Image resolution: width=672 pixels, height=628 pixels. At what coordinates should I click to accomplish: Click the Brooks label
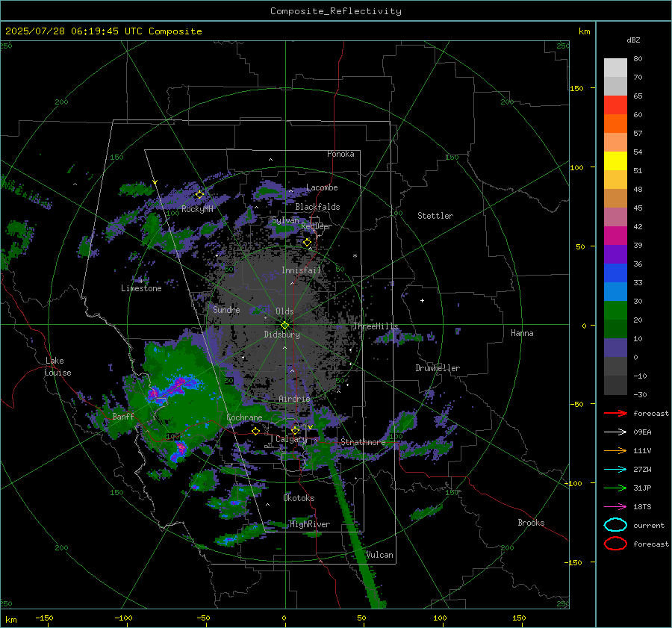point(531,523)
